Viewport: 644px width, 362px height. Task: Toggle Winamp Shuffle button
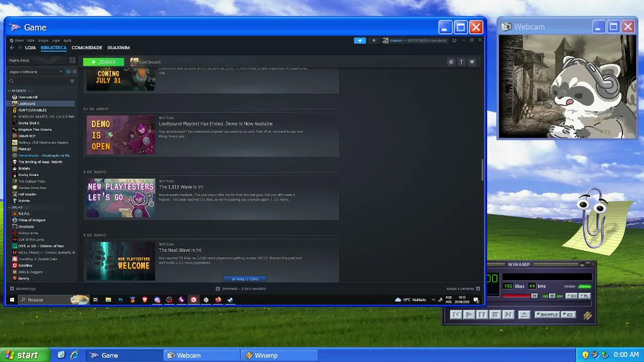point(548,315)
